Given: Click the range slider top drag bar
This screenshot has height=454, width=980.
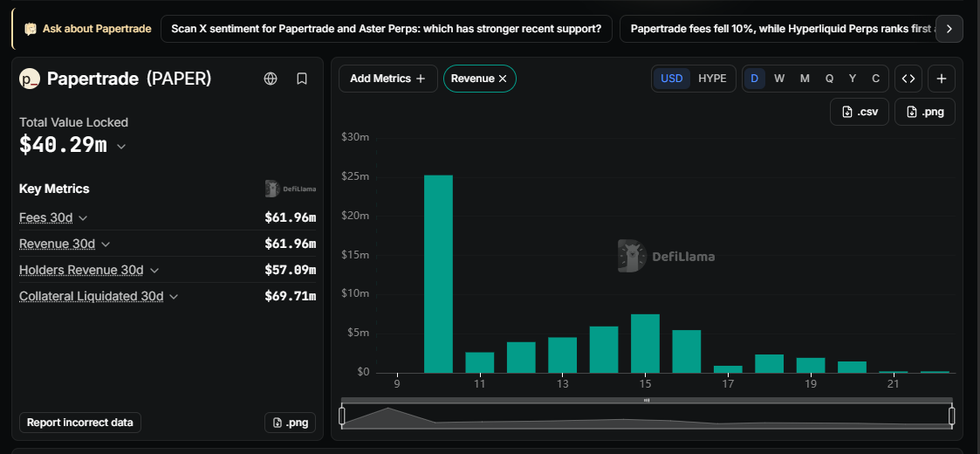Looking at the screenshot, I should point(647,400).
